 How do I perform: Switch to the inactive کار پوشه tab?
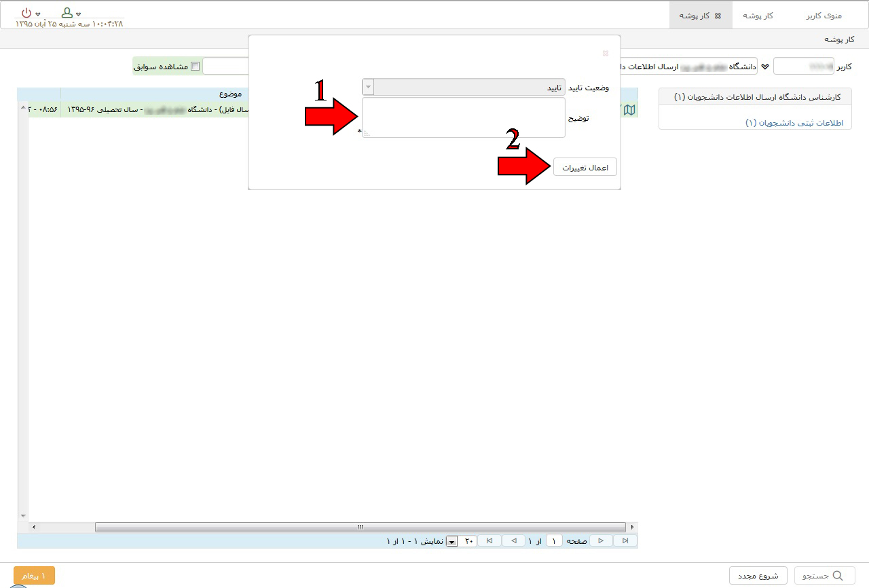[758, 16]
